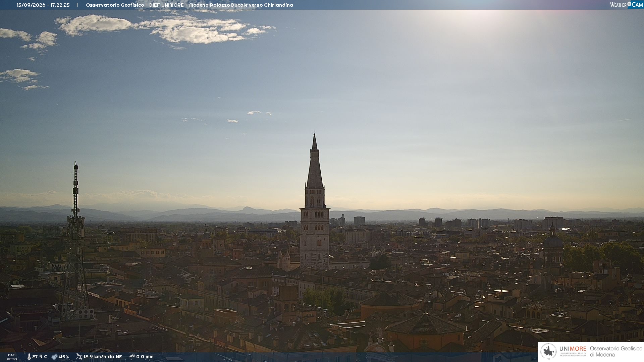The height and width of the screenshot is (362, 644).
Task: Click the Osservatorio Geofisico DIEF UNIMORE title
Action: click(x=135, y=5)
